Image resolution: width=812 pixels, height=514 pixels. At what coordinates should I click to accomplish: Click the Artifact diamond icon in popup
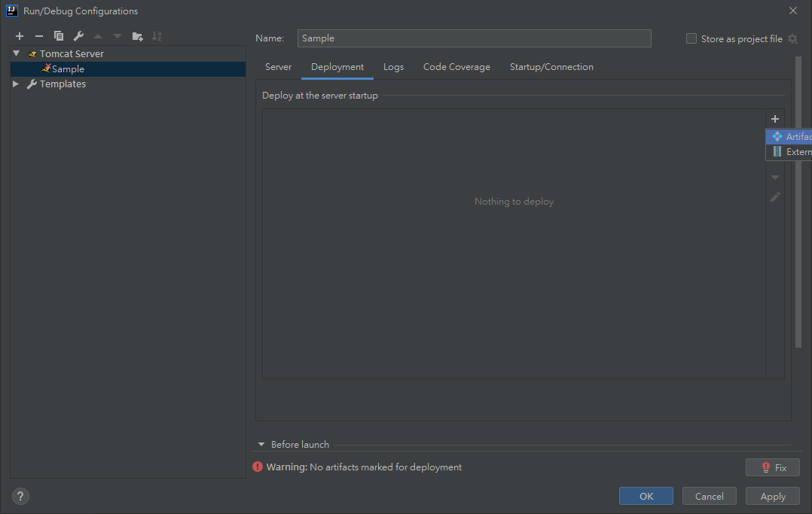777,136
